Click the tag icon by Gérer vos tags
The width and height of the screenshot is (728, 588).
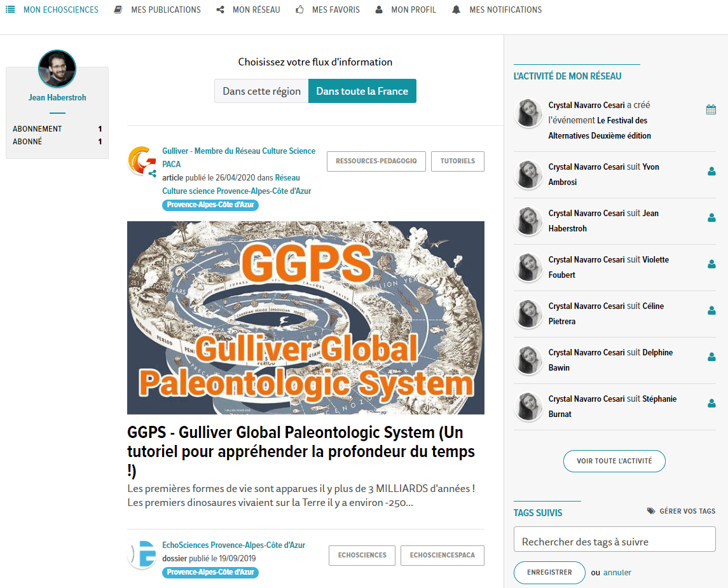651,511
